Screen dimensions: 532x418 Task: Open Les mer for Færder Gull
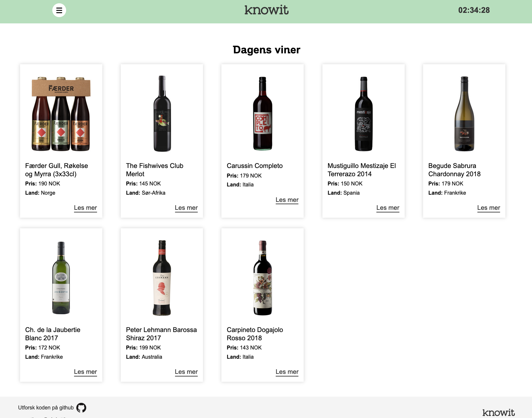coord(86,208)
